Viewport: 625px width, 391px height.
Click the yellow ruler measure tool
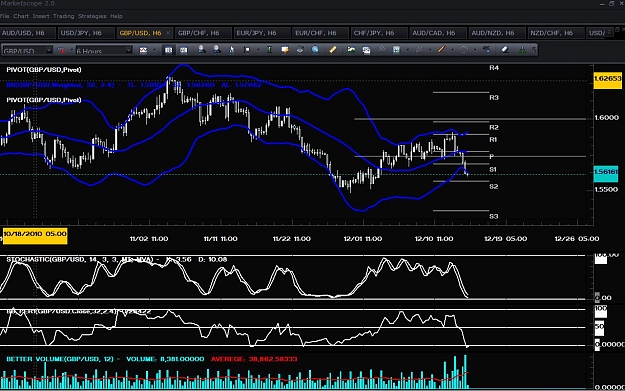332,50
